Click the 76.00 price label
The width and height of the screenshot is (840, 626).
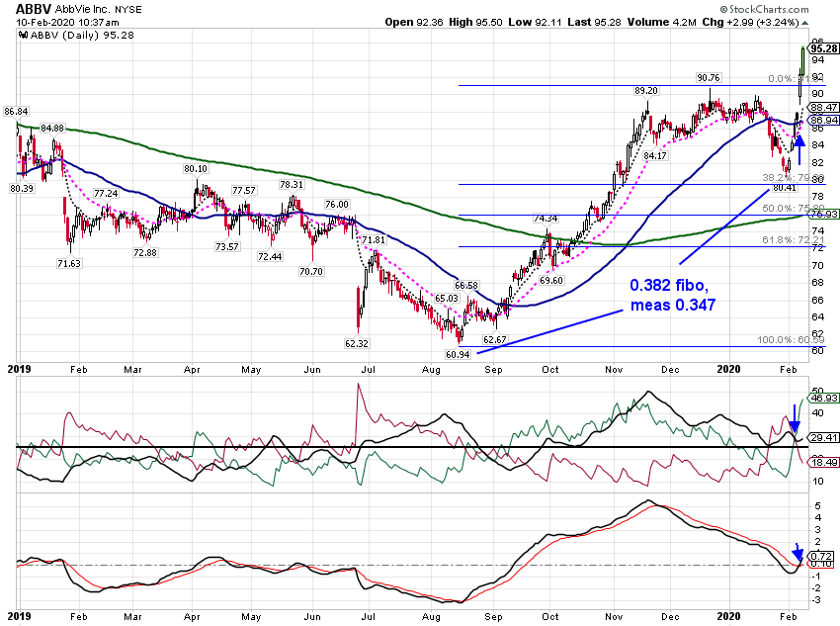[x=337, y=204]
